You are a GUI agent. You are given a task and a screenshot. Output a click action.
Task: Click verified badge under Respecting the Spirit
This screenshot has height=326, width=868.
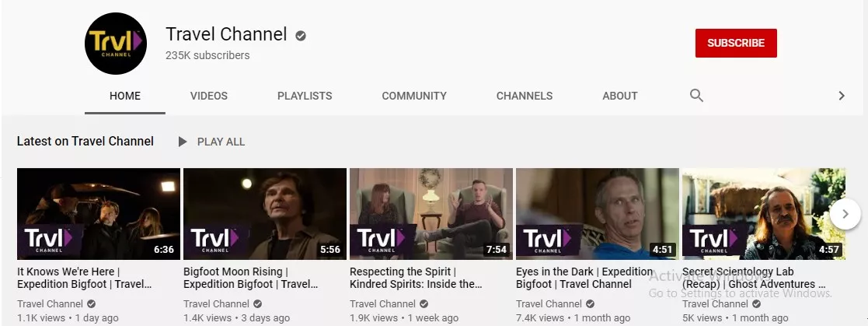(424, 303)
